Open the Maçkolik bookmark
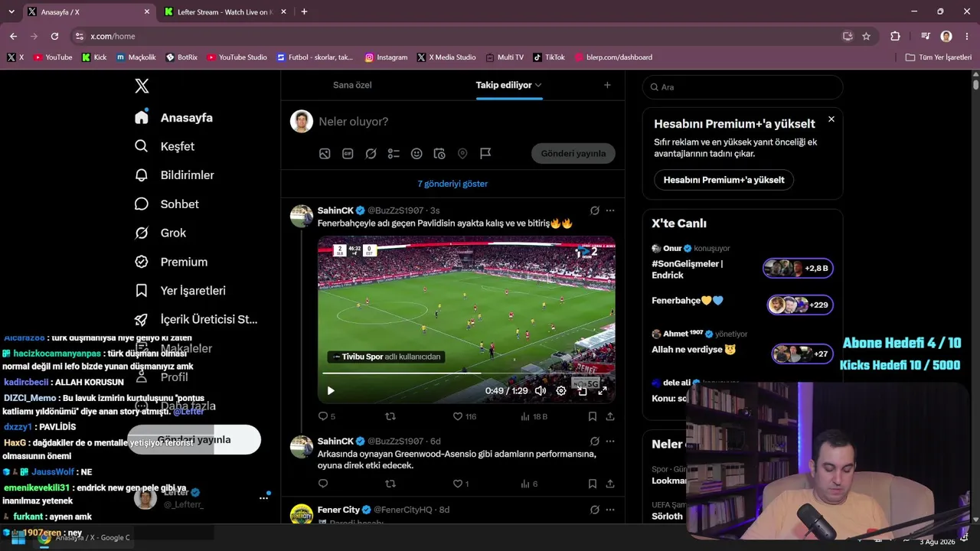Screen dimensions: 980x551 (x=136, y=57)
